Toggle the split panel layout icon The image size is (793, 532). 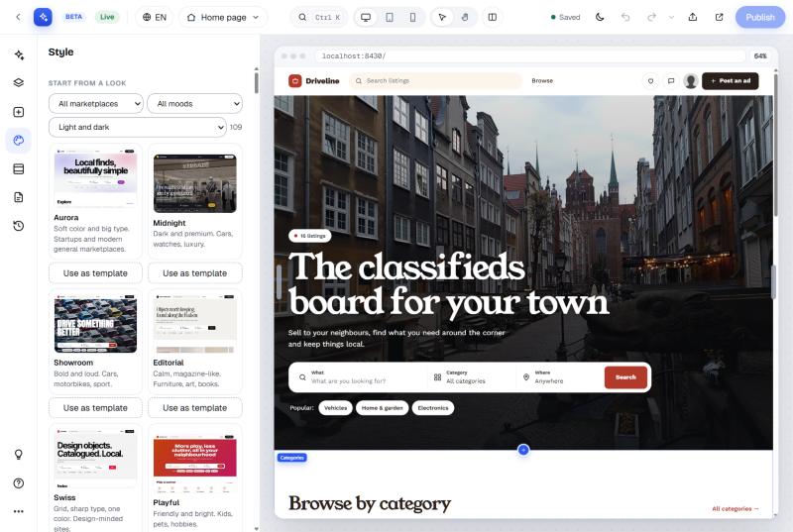tap(492, 17)
